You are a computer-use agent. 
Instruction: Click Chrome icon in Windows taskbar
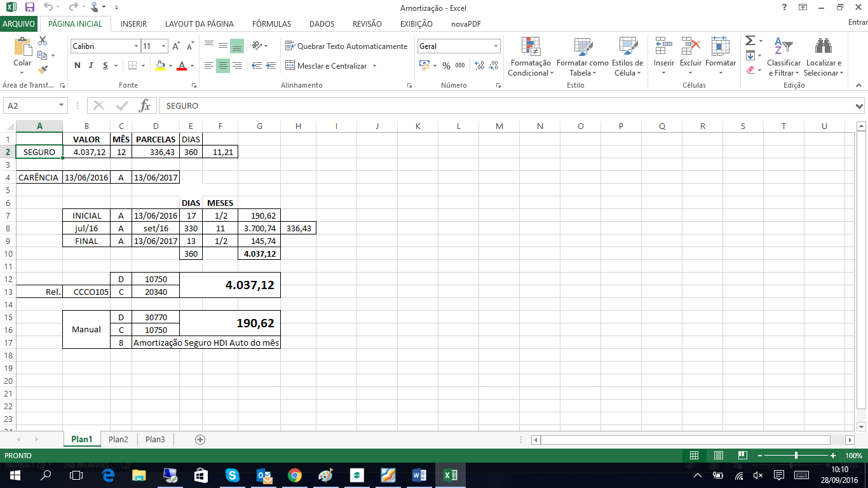(294, 475)
